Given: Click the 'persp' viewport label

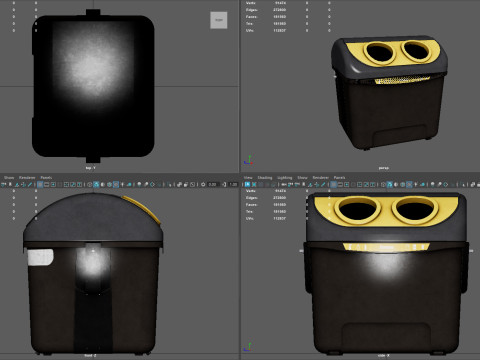Looking at the screenshot, I should (x=384, y=168).
